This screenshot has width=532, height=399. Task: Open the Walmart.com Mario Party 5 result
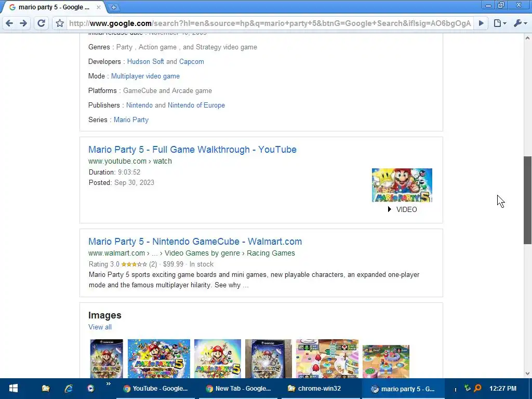195,242
